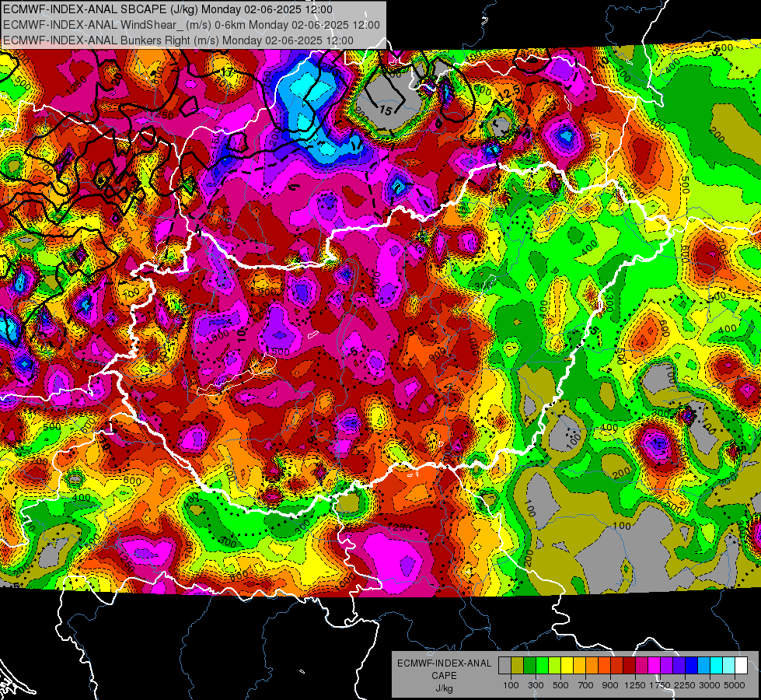Click the legend heading ECMWF-INDEX-ANAL
The image size is (761, 700).
tap(444, 663)
